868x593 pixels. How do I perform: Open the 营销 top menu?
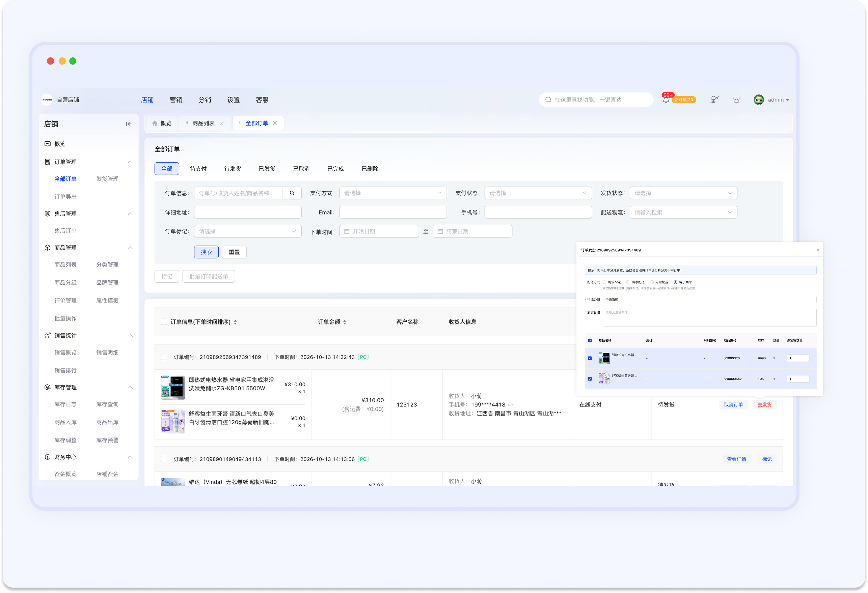tap(176, 100)
